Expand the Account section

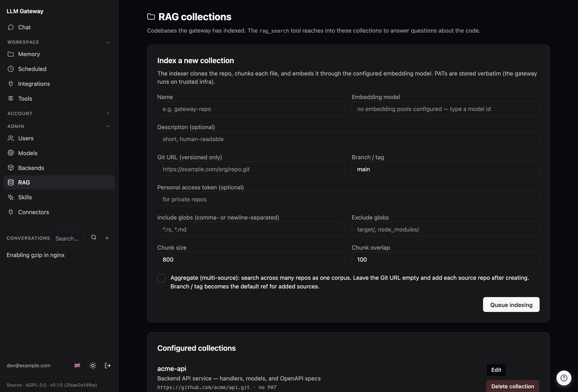[x=59, y=114]
